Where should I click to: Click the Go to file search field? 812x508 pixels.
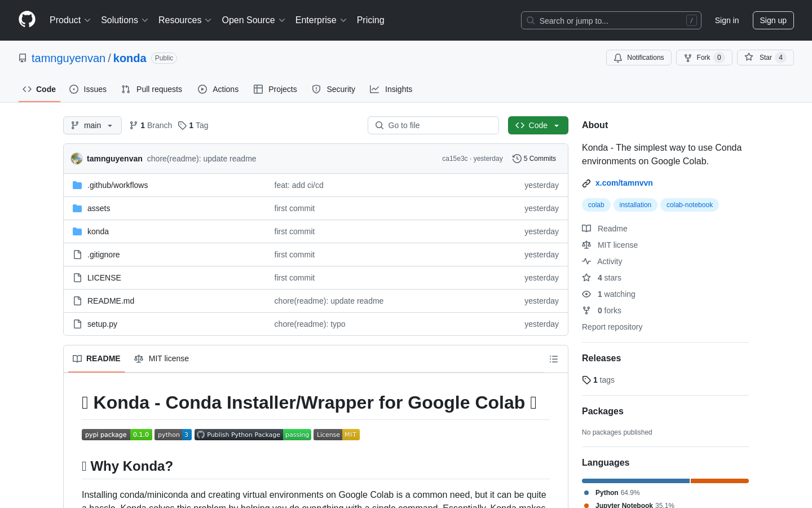[x=433, y=125]
